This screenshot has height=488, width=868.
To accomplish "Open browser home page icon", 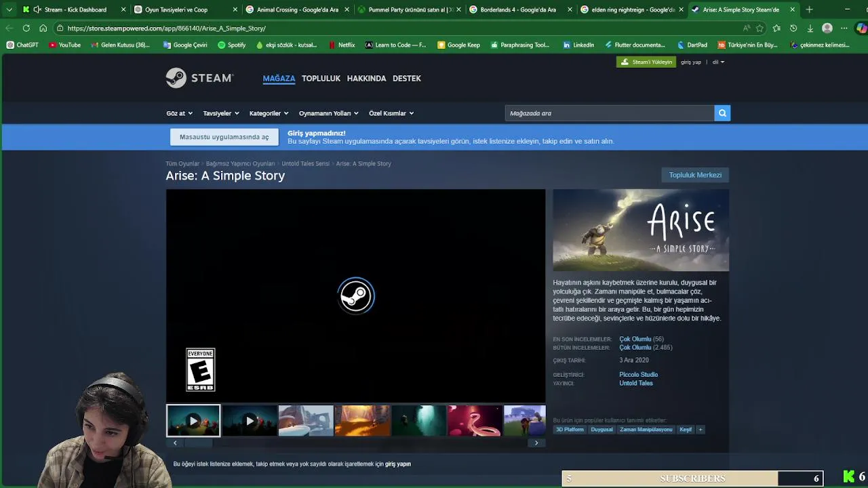I will pyautogui.click(x=43, y=28).
